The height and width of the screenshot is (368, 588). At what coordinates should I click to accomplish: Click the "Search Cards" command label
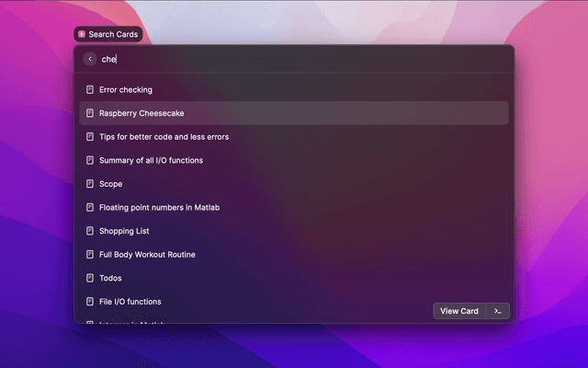click(108, 35)
